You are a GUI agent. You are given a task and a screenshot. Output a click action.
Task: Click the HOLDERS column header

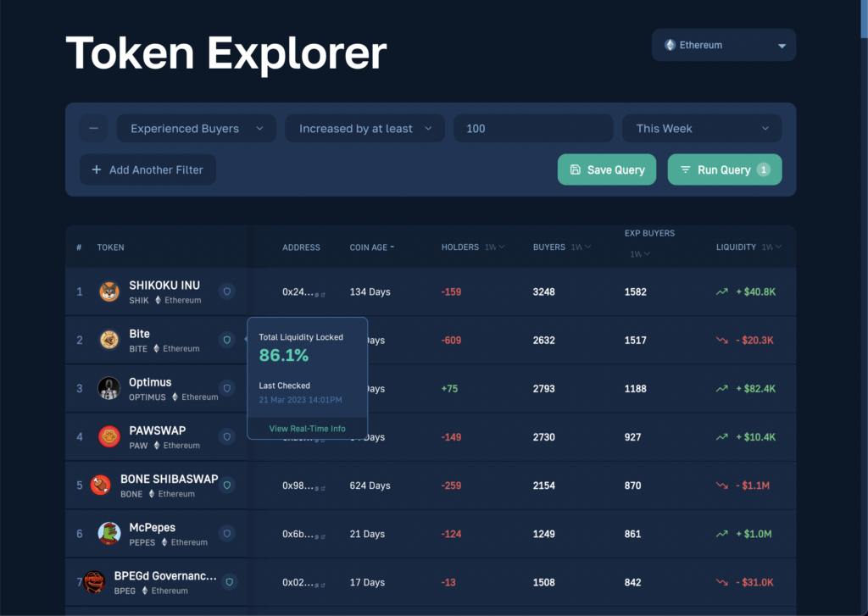pos(460,247)
